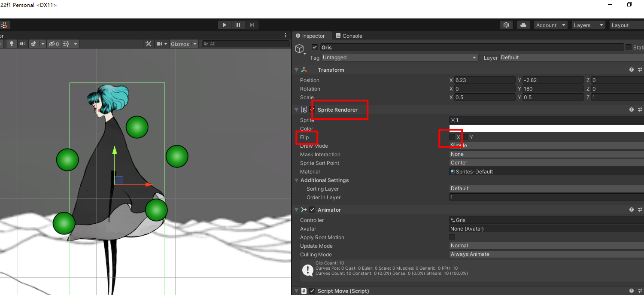Open scene effects dropdown arrow

point(43,44)
